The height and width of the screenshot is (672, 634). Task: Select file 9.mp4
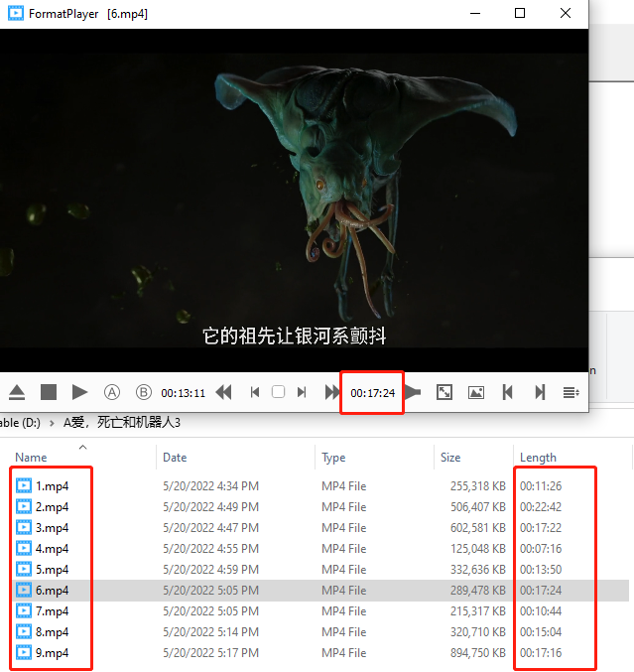click(52, 653)
